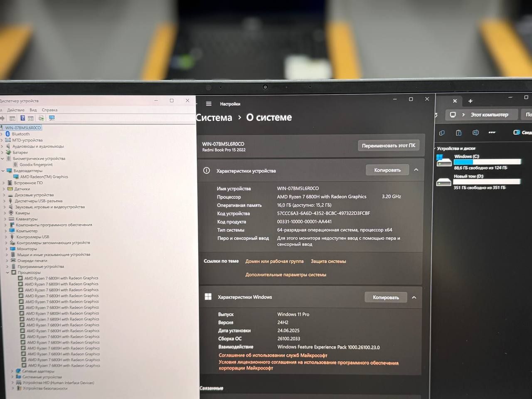Viewport: 532px width, 399px height.
Task: Open Соглашение об использовании служб Майкрософт
Action: click(273, 355)
